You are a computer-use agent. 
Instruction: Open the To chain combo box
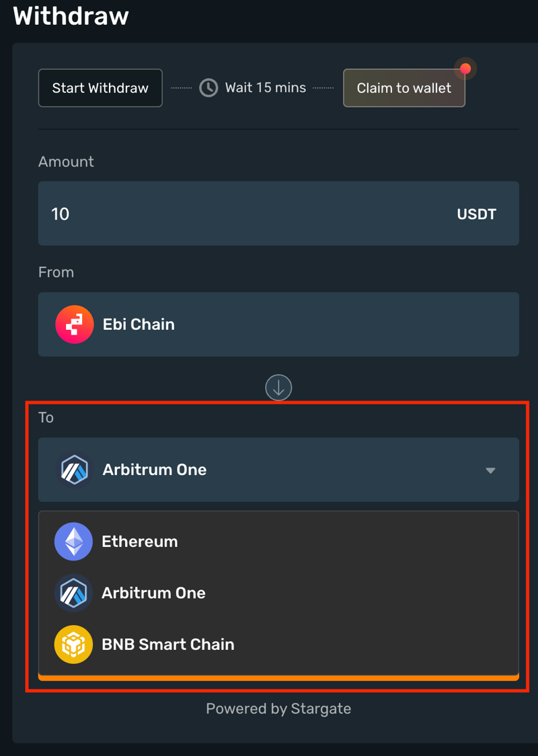pyautogui.click(x=278, y=470)
